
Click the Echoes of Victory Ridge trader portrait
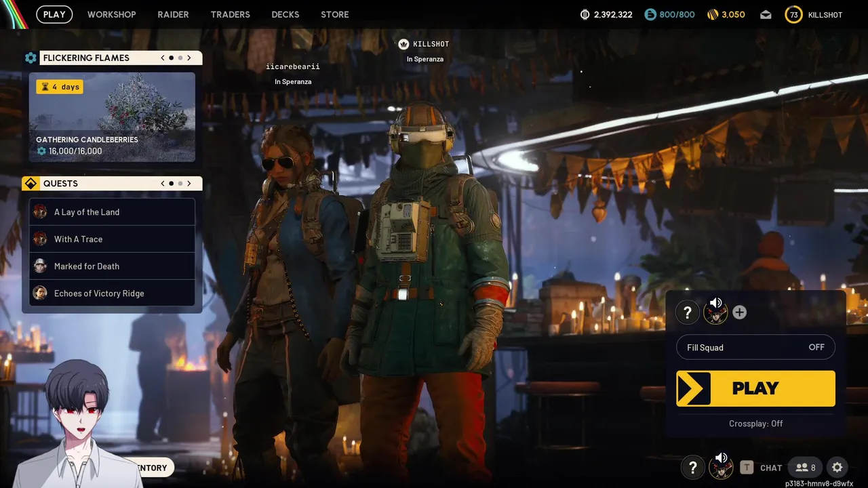tap(41, 293)
